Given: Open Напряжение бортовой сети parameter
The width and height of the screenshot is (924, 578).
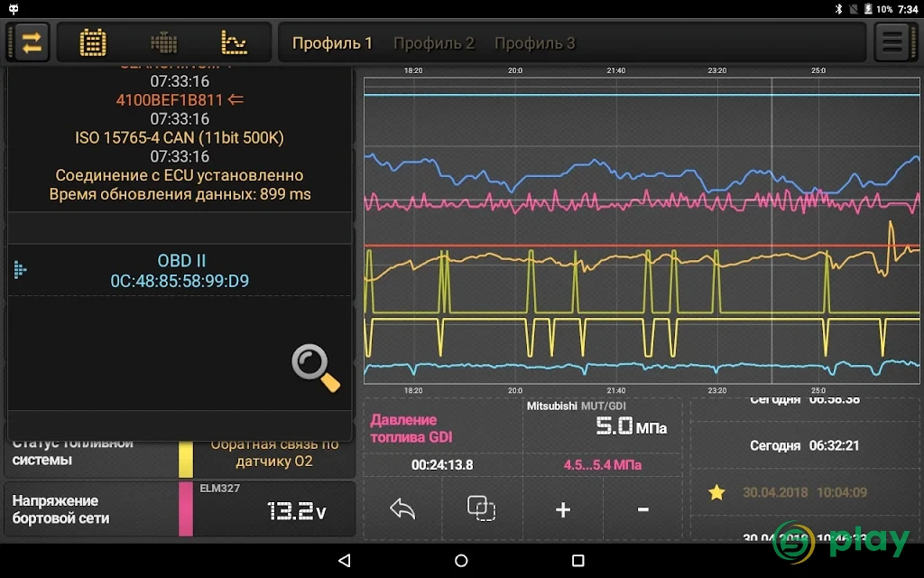Looking at the screenshot, I should (180, 509).
